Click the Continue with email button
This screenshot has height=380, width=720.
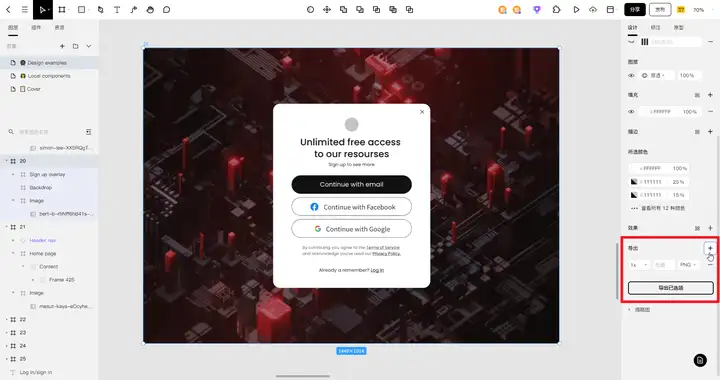pyautogui.click(x=351, y=184)
